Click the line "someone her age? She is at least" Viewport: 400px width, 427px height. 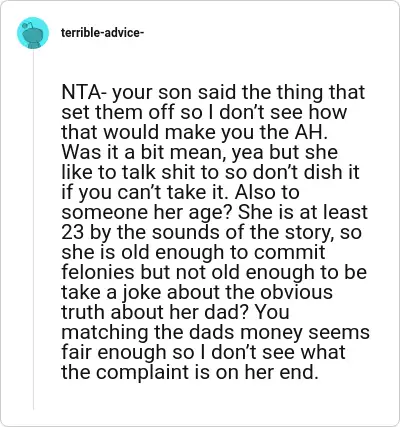tap(214, 212)
